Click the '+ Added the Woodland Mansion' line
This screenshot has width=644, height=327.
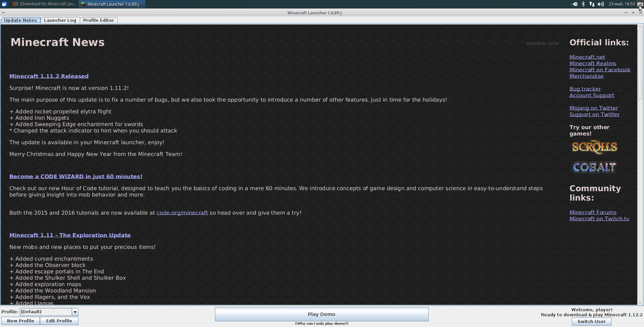tap(53, 290)
